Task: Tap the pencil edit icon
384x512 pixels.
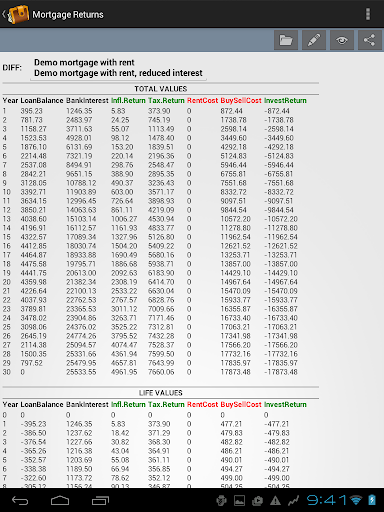Action: 314,40
